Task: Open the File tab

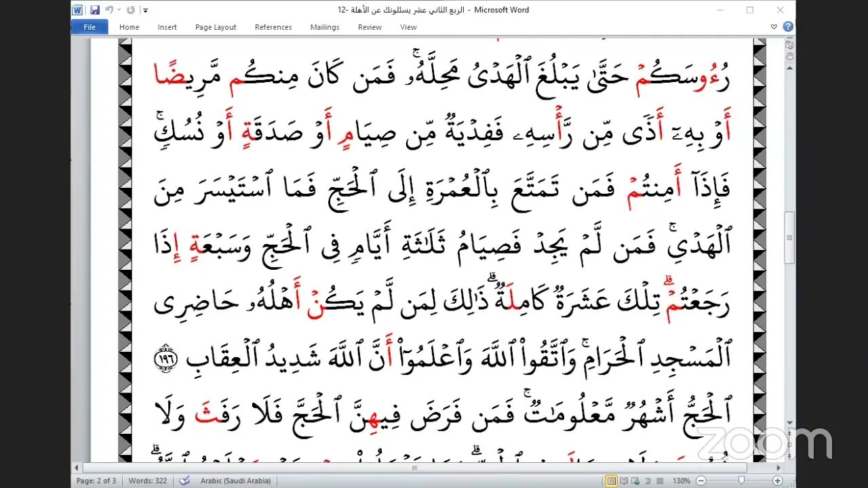Action: coord(90,27)
